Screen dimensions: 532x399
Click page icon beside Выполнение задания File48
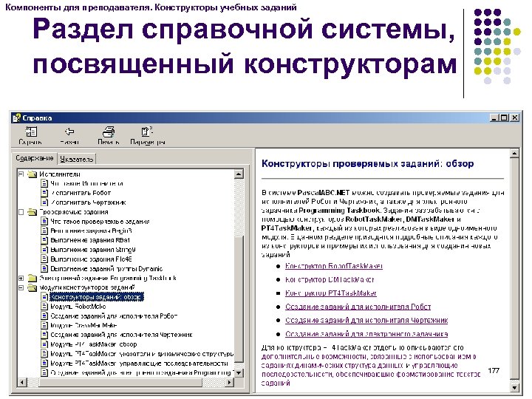(x=44, y=259)
